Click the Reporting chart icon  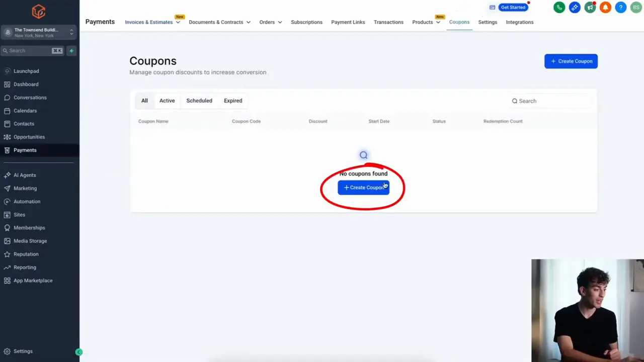[7, 267]
